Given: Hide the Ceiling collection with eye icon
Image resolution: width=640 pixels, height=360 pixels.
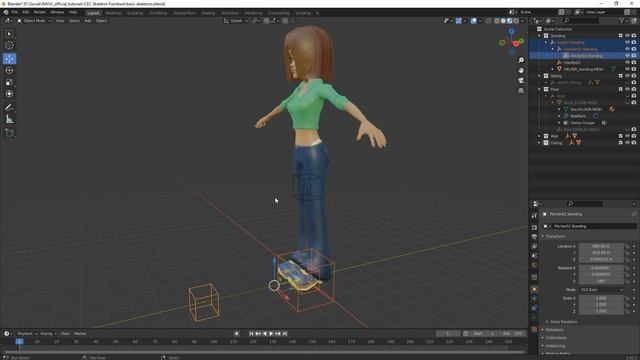Looking at the screenshot, I should pyautogui.click(x=627, y=142).
